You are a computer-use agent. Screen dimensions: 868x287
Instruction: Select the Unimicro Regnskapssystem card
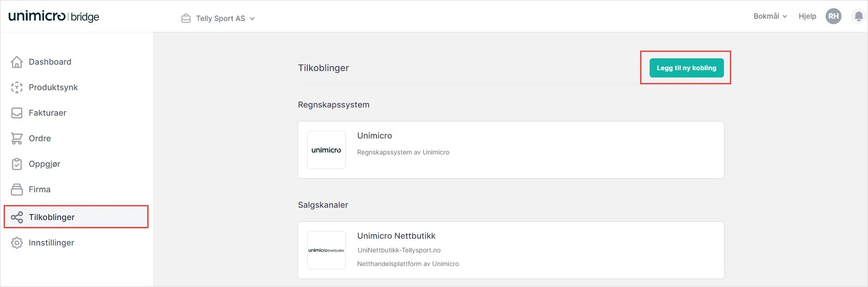coord(511,150)
